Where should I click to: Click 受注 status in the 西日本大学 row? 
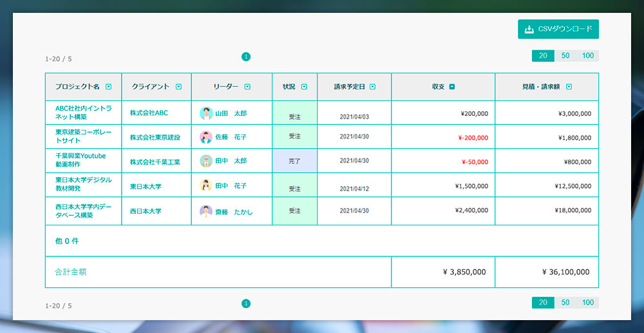(294, 211)
